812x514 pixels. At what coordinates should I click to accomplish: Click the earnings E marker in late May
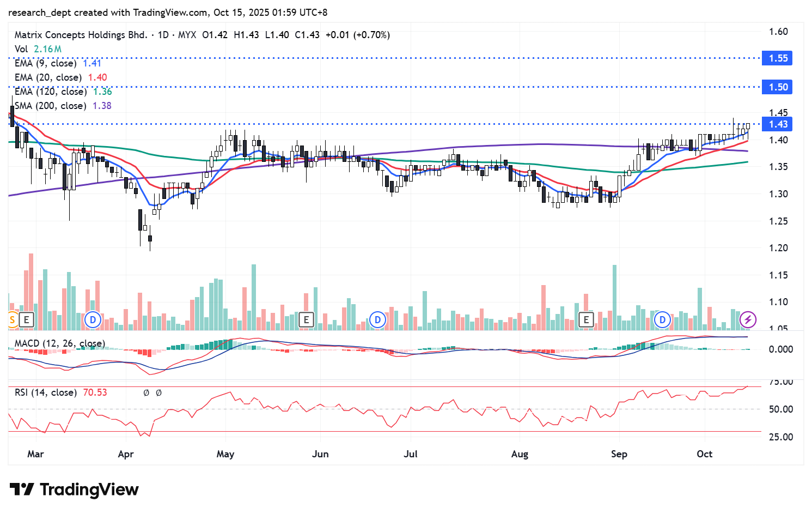click(x=307, y=320)
